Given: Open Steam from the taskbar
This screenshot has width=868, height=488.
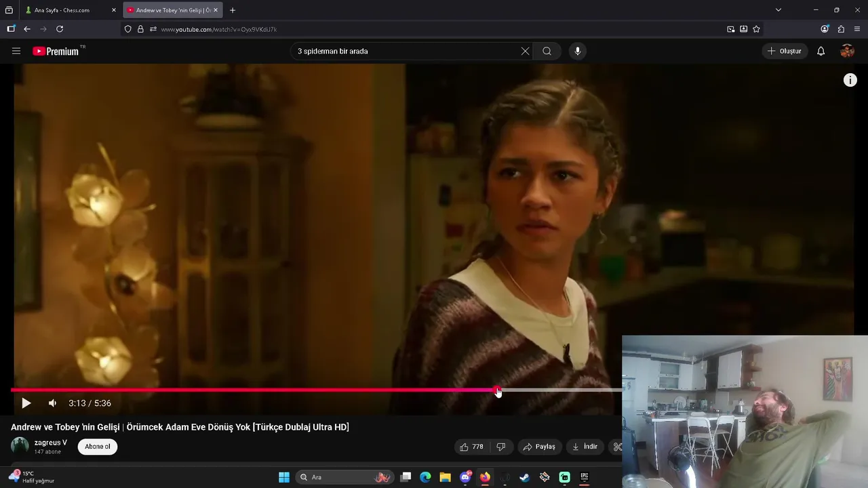Looking at the screenshot, I should pos(524,477).
